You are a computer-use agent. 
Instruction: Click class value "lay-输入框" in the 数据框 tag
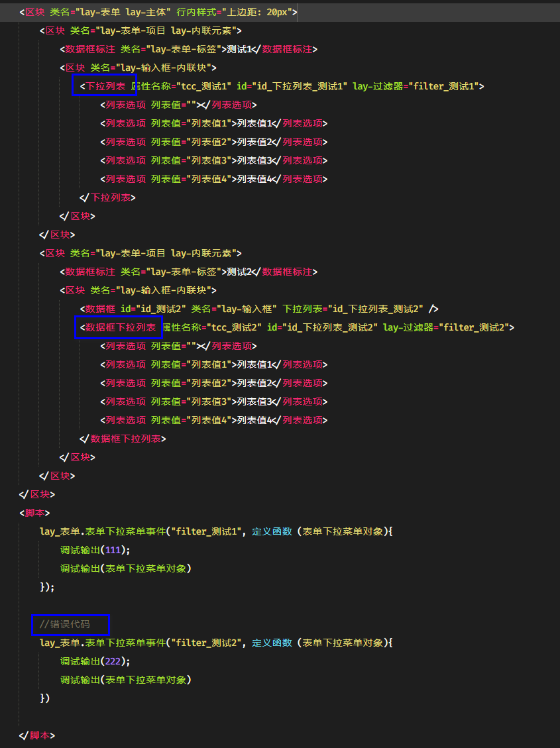(x=247, y=309)
